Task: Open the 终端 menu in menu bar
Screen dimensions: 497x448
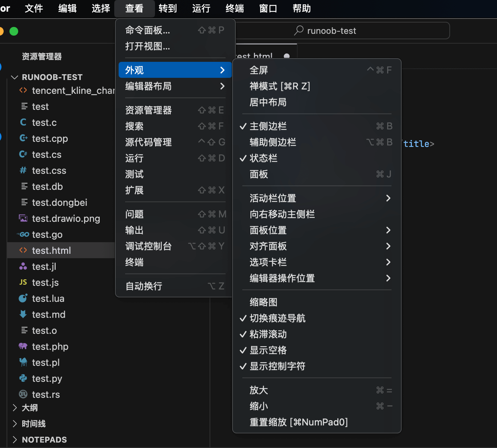Action: pyautogui.click(x=235, y=8)
